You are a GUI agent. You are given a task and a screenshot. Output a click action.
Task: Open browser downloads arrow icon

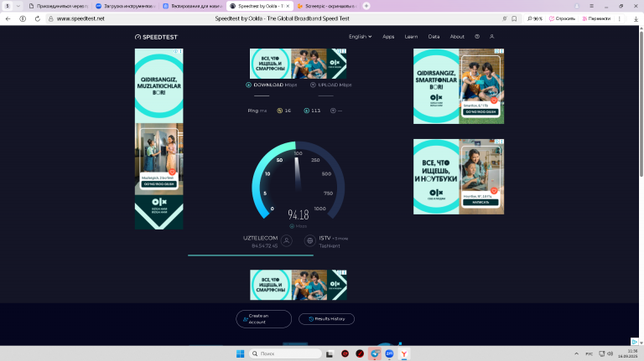click(636, 18)
